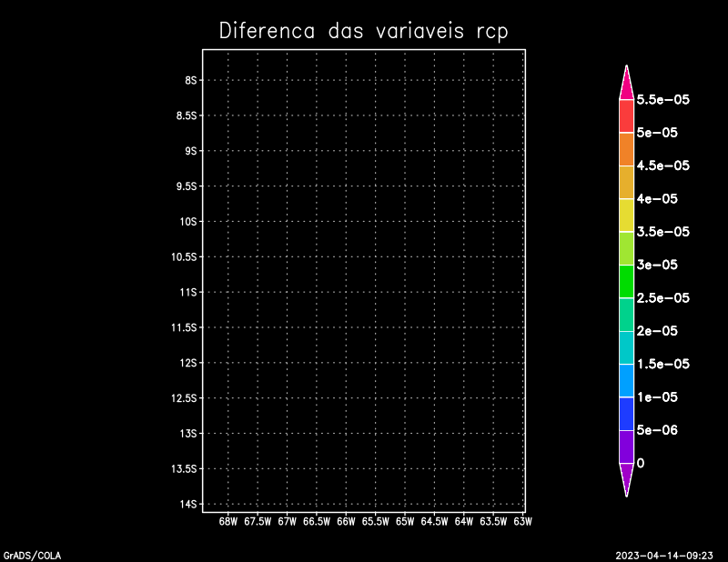Click the 5.5e-05 colorbar label
Viewport: 728px width, 562px height.
pyautogui.click(x=662, y=99)
